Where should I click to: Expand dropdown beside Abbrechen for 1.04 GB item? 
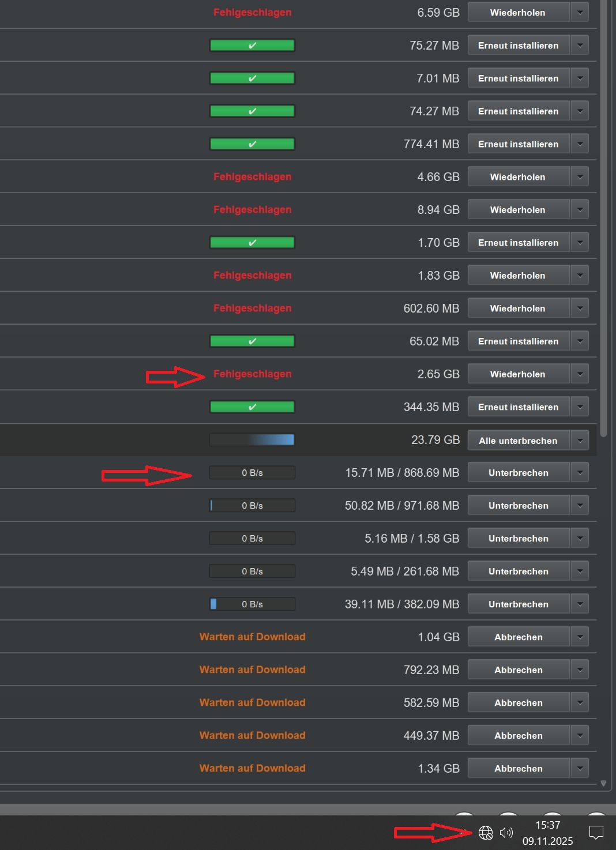click(580, 637)
